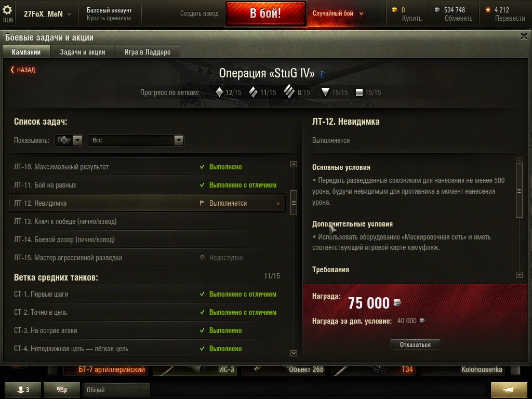Open chat channels speech bubble icon
Viewport: 532px width, 399px height.
point(62,390)
